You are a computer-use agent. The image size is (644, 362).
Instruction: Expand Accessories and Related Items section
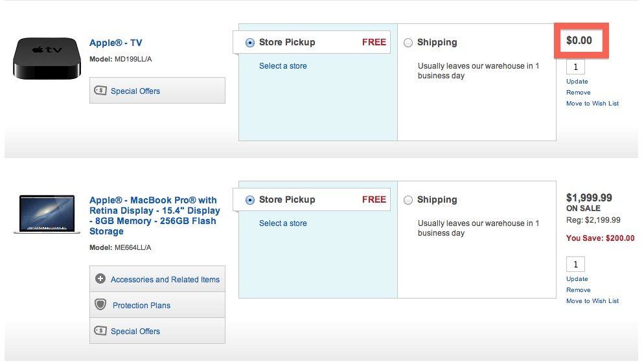pos(165,279)
